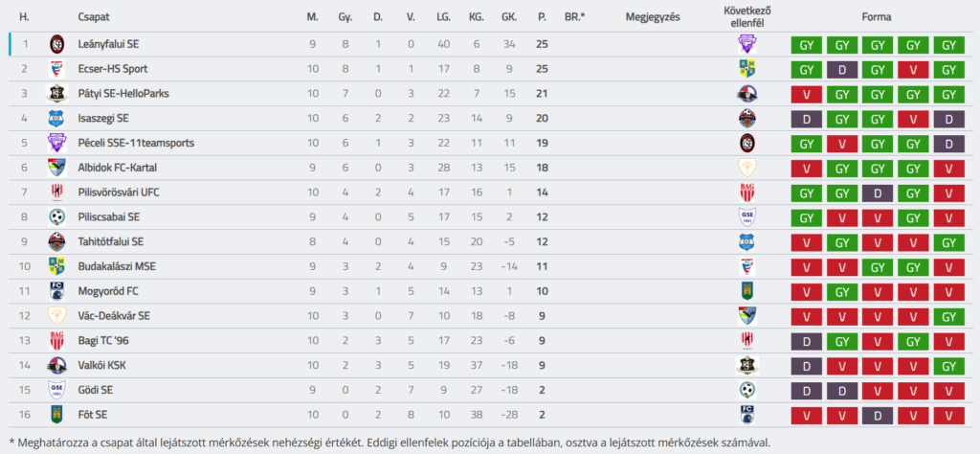Select the Mogyoród FC team name
The image size is (980, 454).
[109, 291]
